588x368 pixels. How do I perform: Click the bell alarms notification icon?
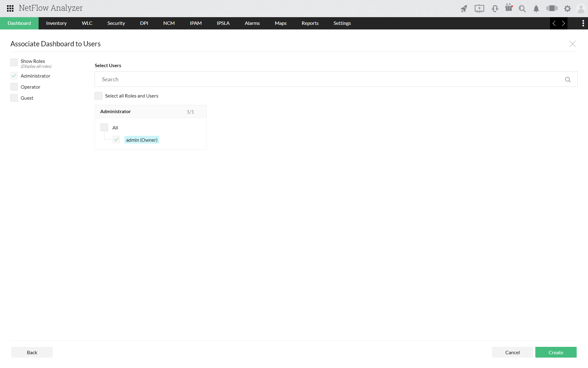(x=536, y=9)
